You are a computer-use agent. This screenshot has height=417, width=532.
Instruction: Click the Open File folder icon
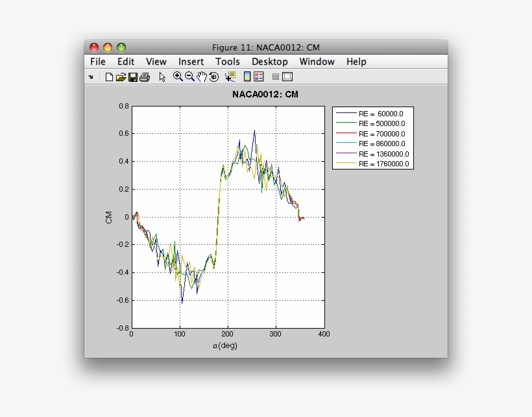(121, 77)
